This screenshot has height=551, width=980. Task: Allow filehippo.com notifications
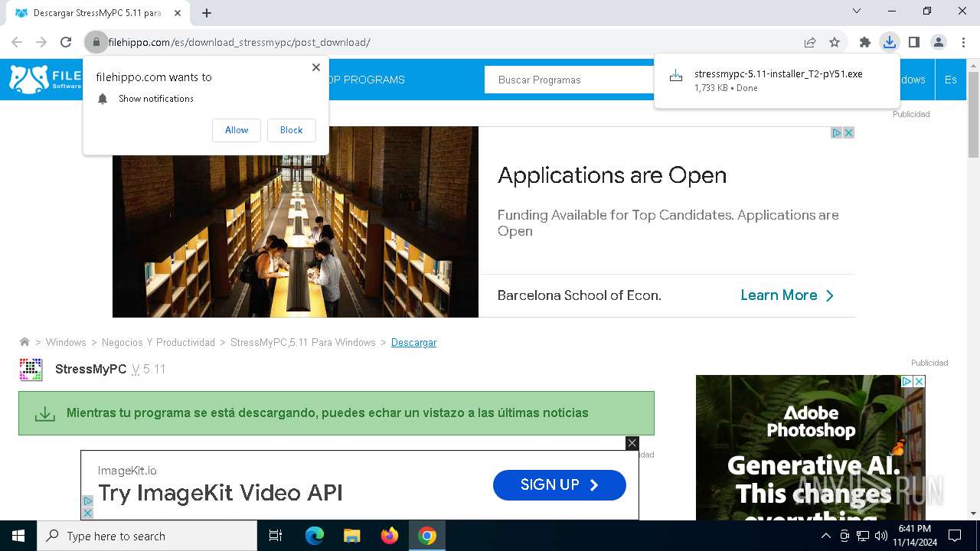[237, 130]
